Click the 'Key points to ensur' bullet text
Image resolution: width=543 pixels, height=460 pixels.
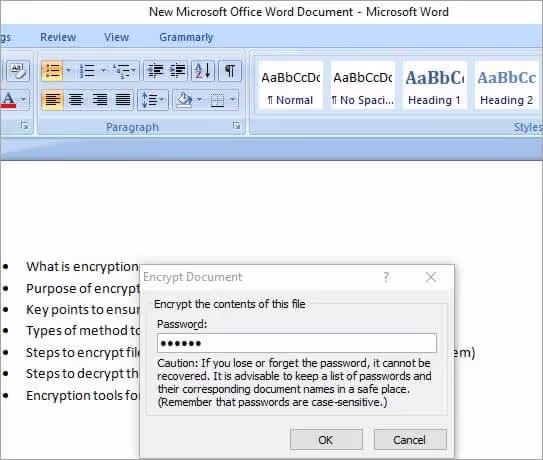click(83, 310)
